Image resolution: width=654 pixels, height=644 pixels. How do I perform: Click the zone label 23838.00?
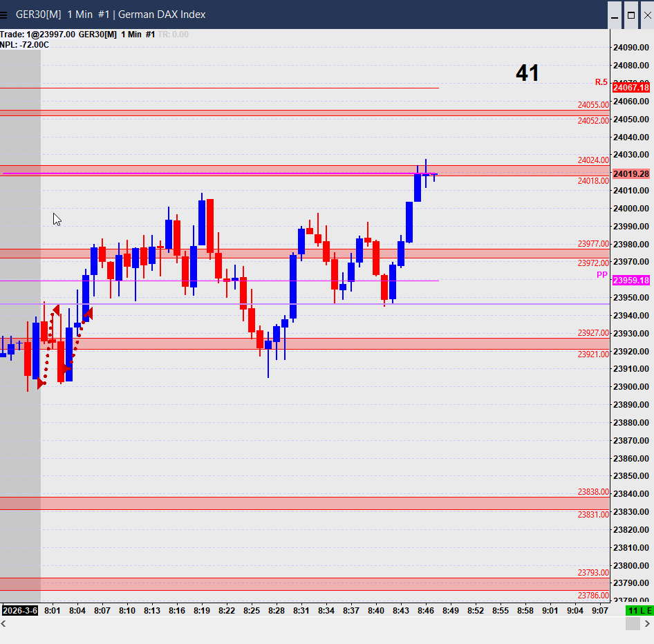(593, 492)
